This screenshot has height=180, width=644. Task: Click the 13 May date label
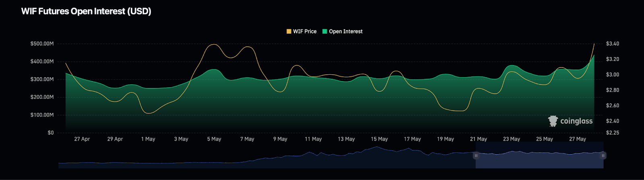[x=346, y=139]
